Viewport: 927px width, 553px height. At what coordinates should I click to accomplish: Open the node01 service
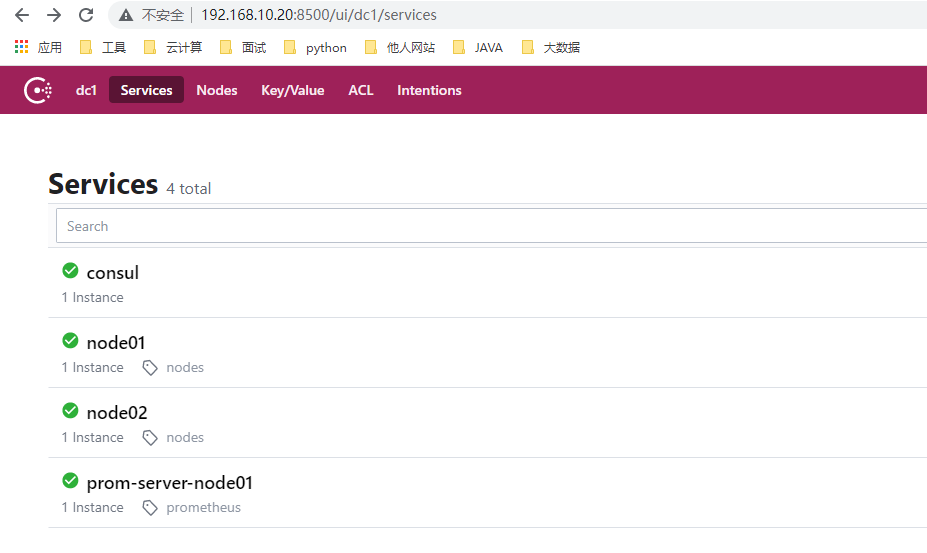point(116,342)
